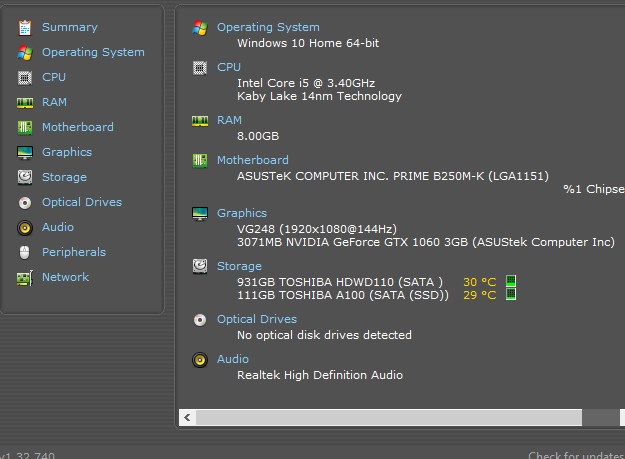This screenshot has width=625, height=459.
Task: Click the Optical Drives disc icon in sidebar
Action: coord(25,203)
